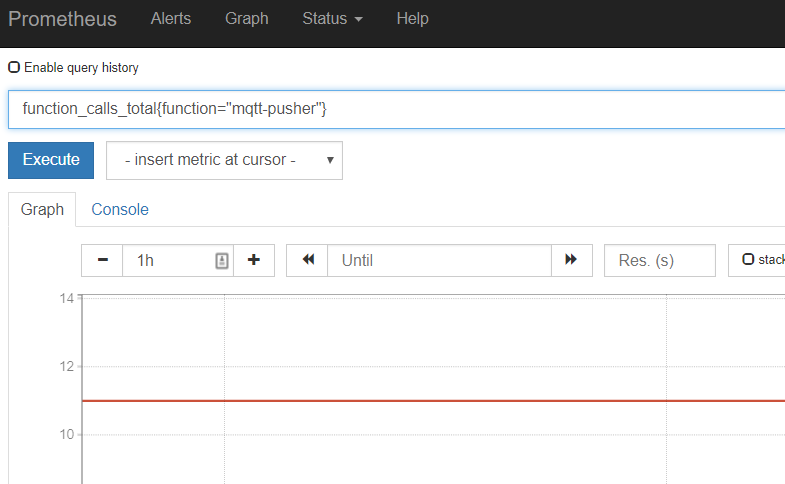
Task: Click the Res. (s) resolution field
Action: [x=660, y=260]
